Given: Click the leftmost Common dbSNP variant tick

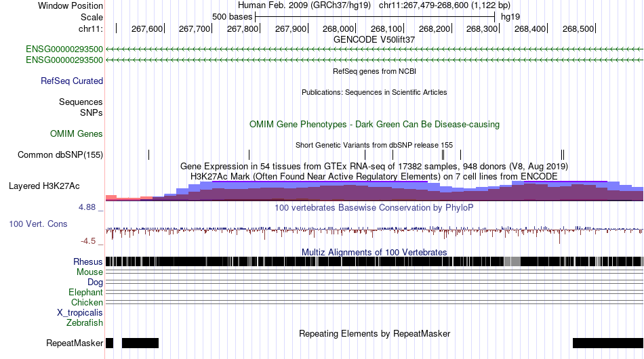Looking at the screenshot, I should [x=148, y=154].
